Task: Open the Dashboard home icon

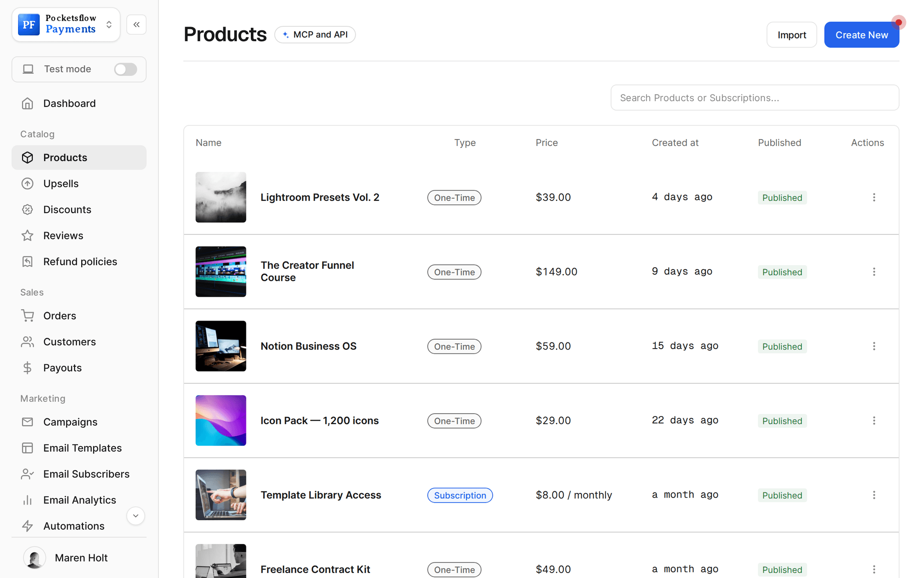Action: pos(28,103)
